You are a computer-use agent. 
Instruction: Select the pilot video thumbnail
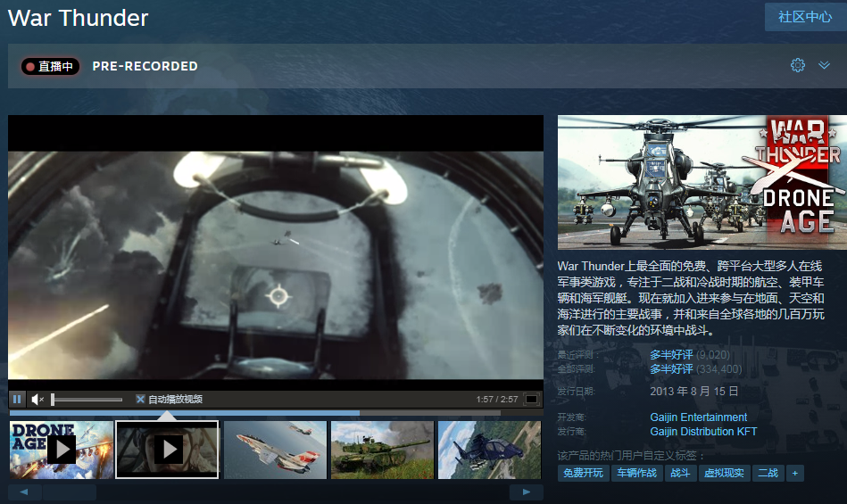point(168,450)
